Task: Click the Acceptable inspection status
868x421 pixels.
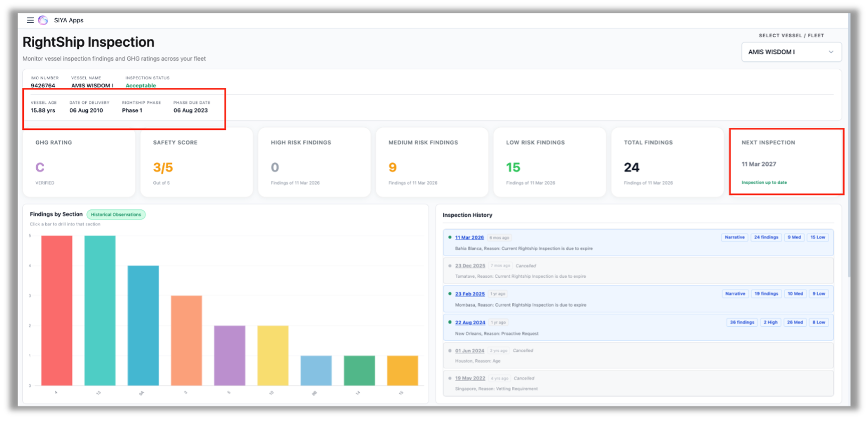Action: [141, 86]
